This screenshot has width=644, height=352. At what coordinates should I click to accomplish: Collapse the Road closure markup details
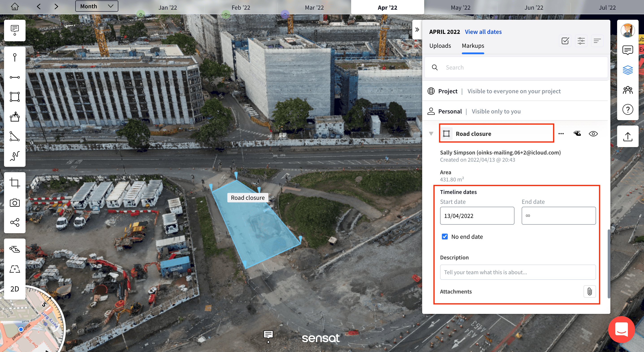tap(431, 134)
